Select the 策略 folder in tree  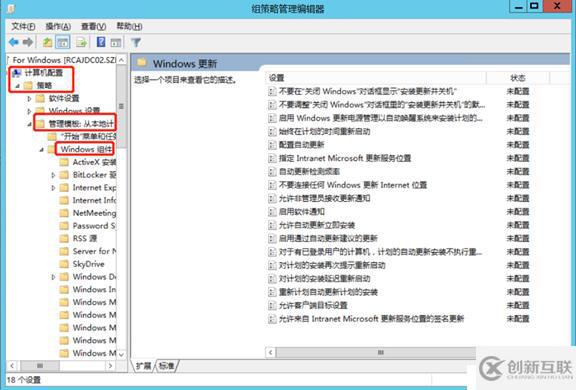pos(44,86)
